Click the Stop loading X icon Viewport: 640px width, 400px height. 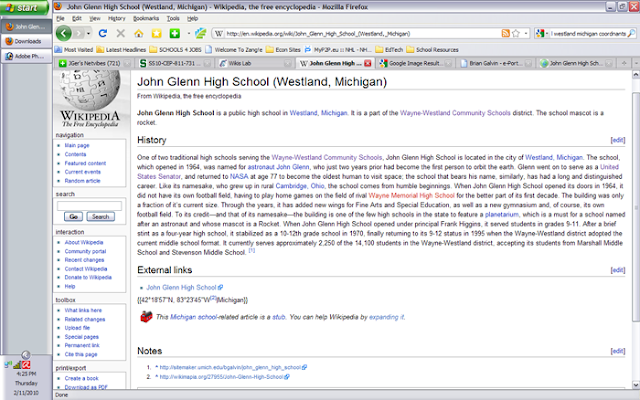pos(120,33)
